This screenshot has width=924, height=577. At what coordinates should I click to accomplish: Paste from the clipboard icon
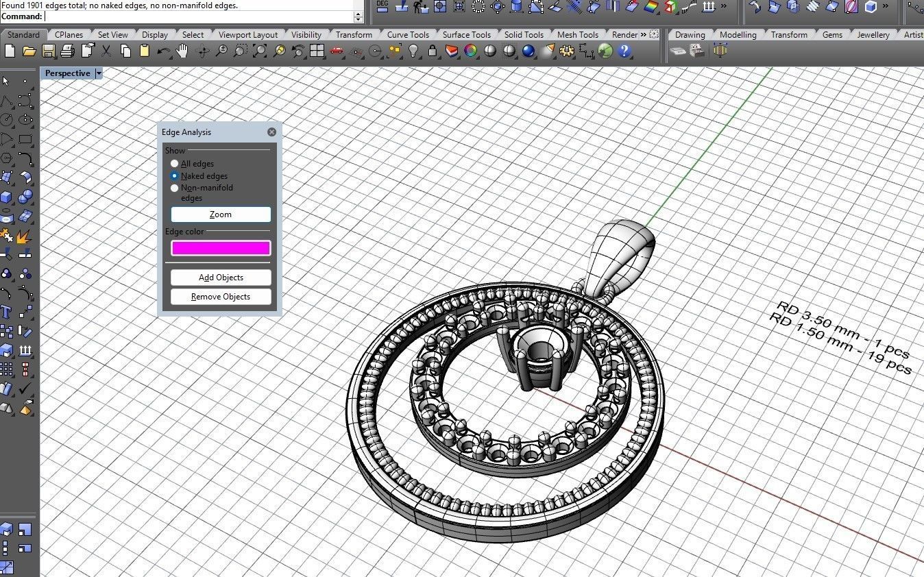[144, 51]
